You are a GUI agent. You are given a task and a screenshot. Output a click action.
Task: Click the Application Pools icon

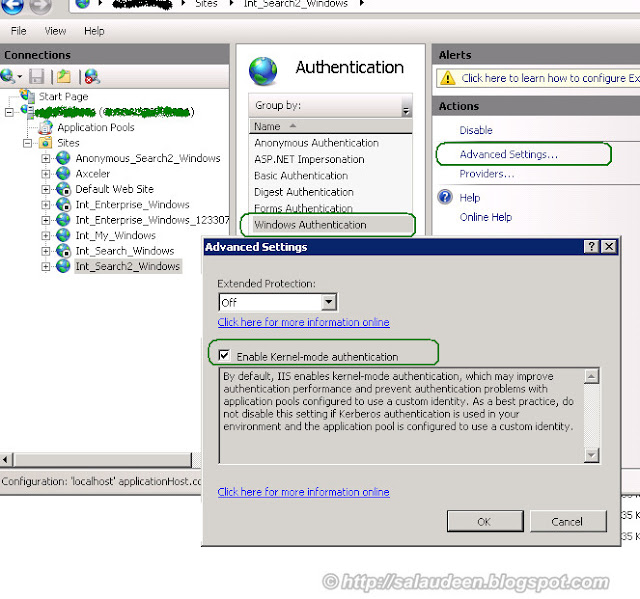[x=46, y=127]
